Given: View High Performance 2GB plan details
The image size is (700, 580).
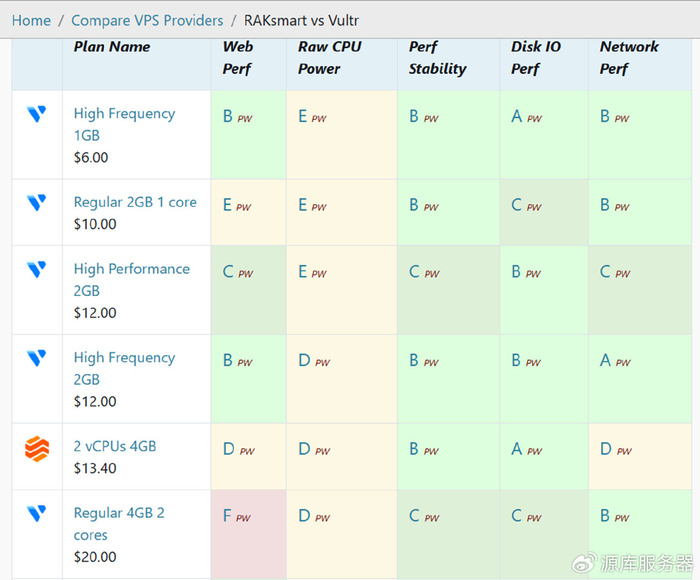Looking at the screenshot, I should point(131,279).
